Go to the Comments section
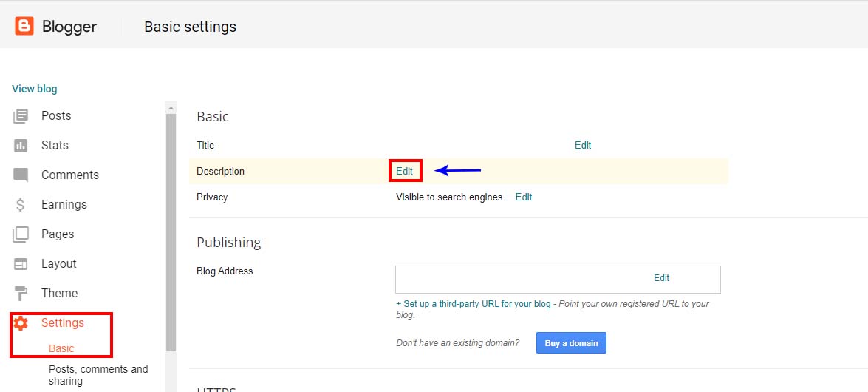The width and height of the screenshot is (868, 392). (69, 175)
